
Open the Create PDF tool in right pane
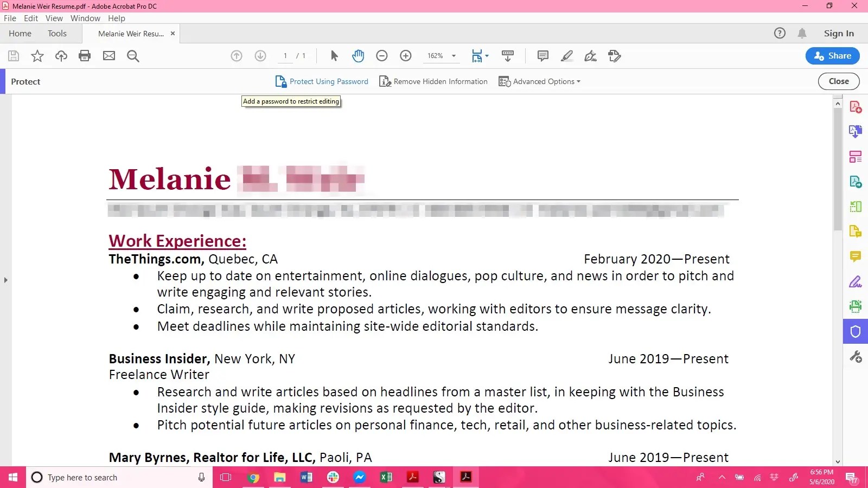pos(856,107)
